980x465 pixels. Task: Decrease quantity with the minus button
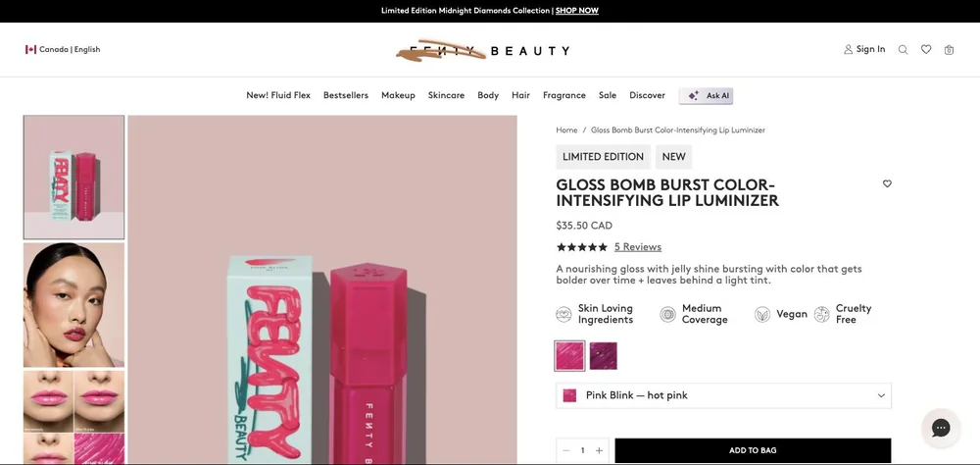coord(566,450)
